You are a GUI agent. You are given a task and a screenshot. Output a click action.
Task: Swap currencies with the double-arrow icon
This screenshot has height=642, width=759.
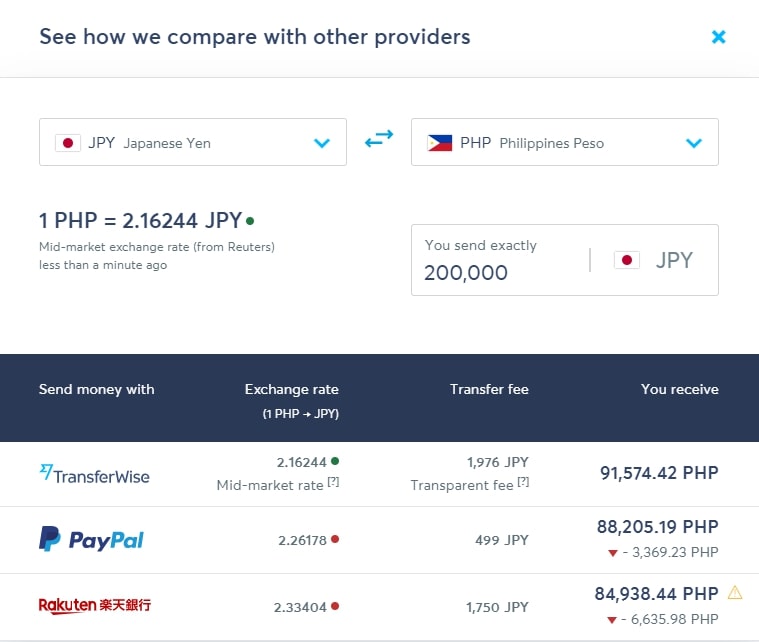point(379,138)
